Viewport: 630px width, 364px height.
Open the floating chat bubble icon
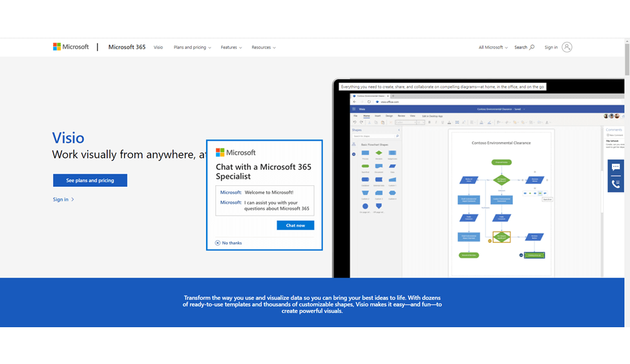coord(616,167)
